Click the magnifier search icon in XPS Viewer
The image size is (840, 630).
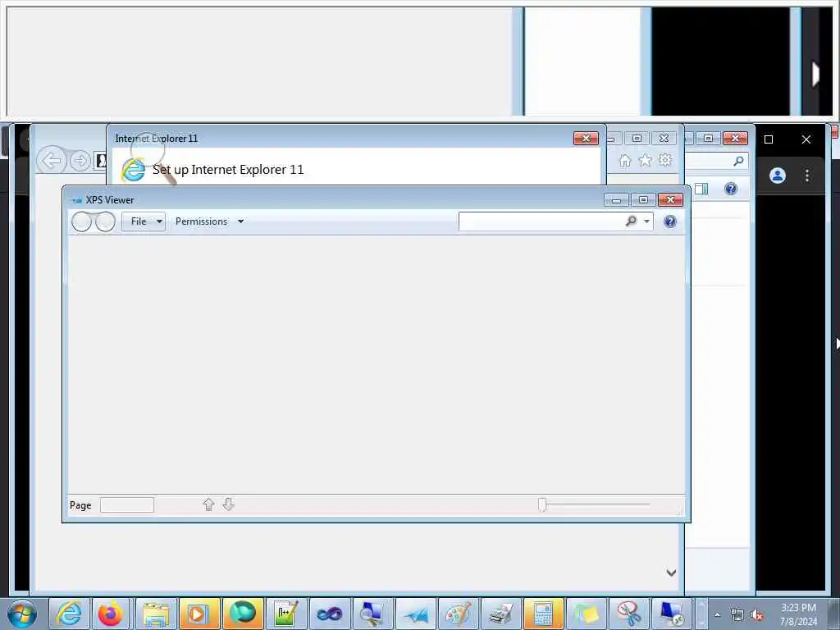631,221
